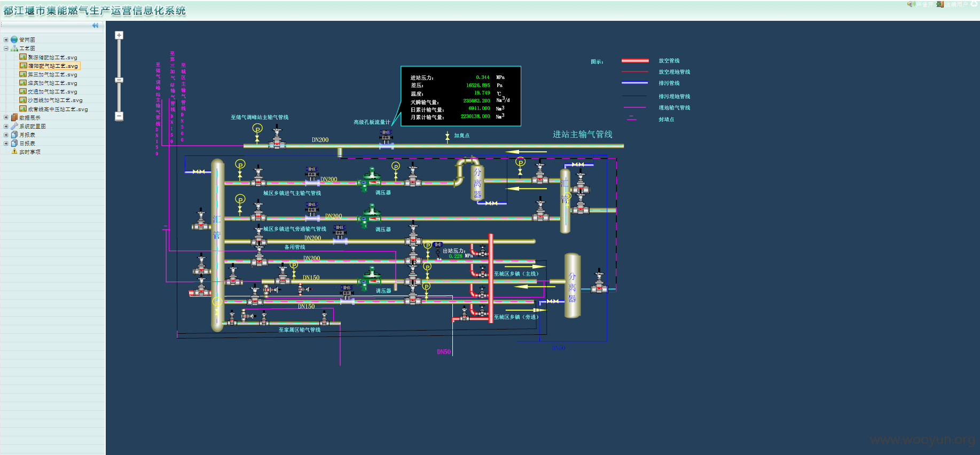Viewport: 980px width, 455px height.
Task: Expand the 管网图 tree node
Action: (6, 40)
